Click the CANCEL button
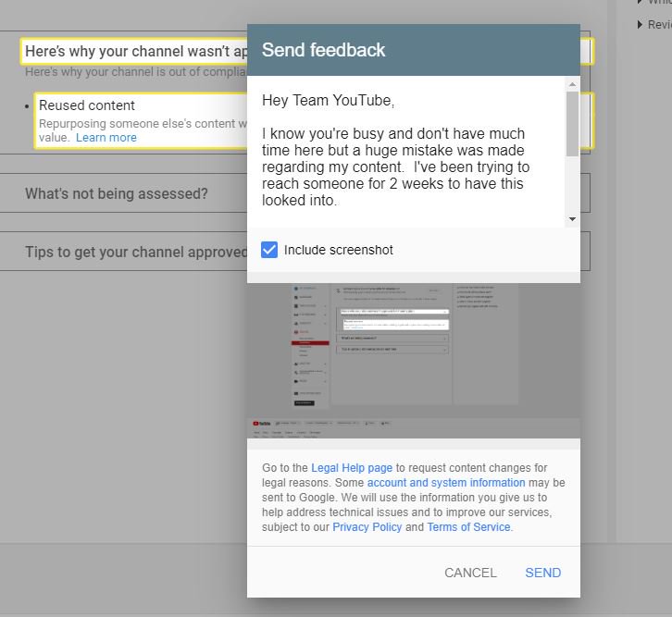 coord(470,573)
